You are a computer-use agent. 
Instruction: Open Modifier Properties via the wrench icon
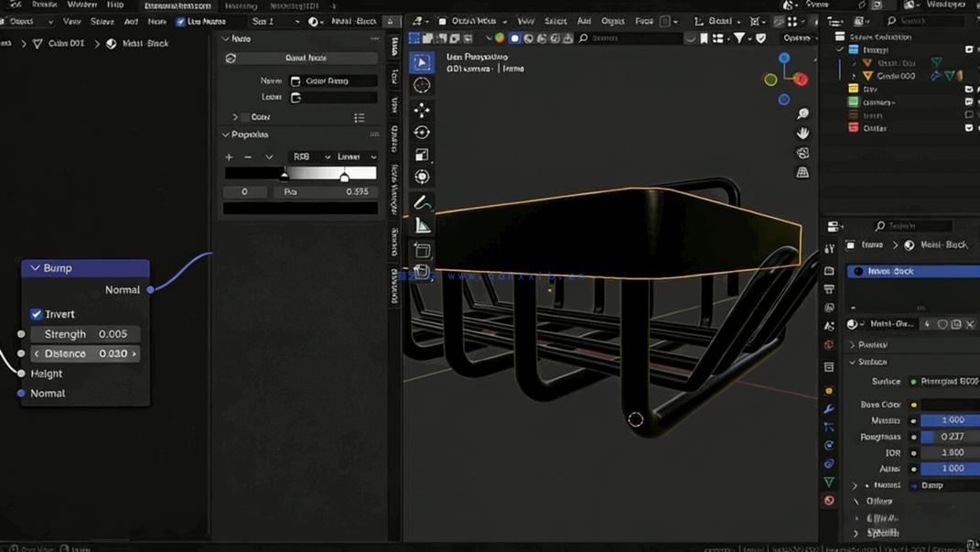coord(829,409)
